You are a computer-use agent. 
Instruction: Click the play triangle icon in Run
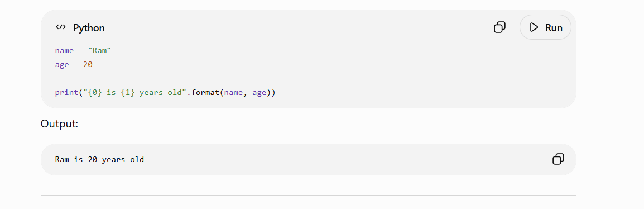534,27
